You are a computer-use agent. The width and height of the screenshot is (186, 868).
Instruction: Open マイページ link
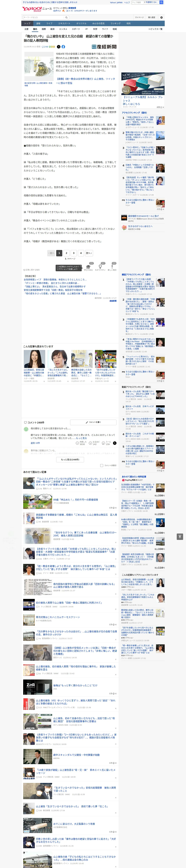click(x=139, y=18)
